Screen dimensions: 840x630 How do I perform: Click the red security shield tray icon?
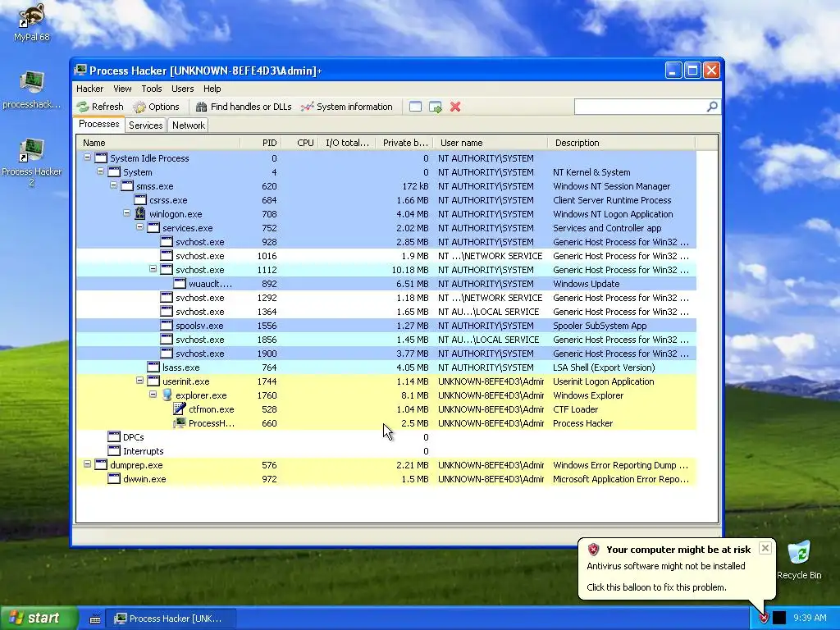764,618
